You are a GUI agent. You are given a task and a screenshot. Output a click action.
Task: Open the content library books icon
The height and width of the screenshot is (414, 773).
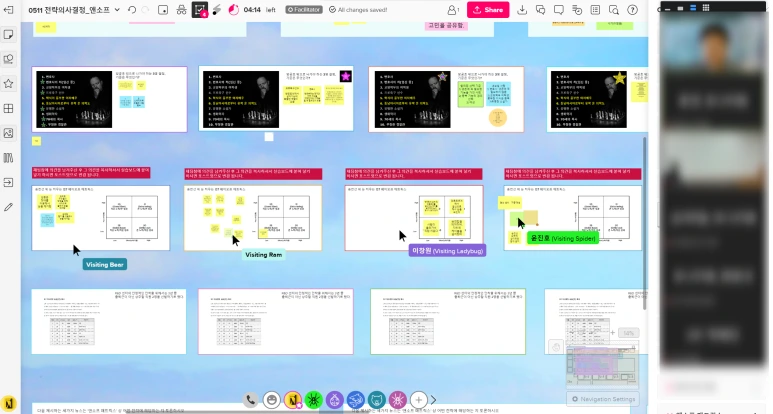pyautogui.click(x=8, y=158)
